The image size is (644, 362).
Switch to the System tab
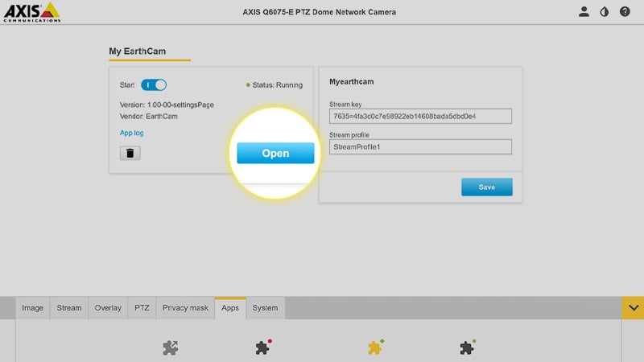click(265, 308)
